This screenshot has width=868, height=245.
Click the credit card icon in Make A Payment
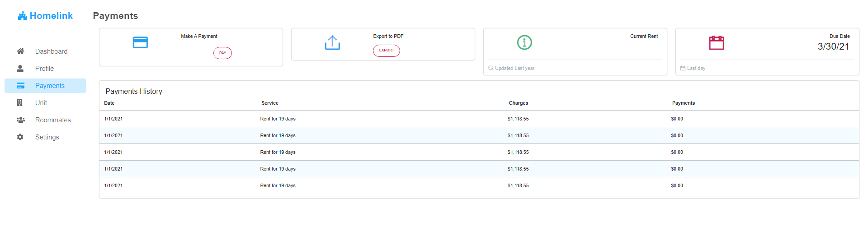coord(140,42)
